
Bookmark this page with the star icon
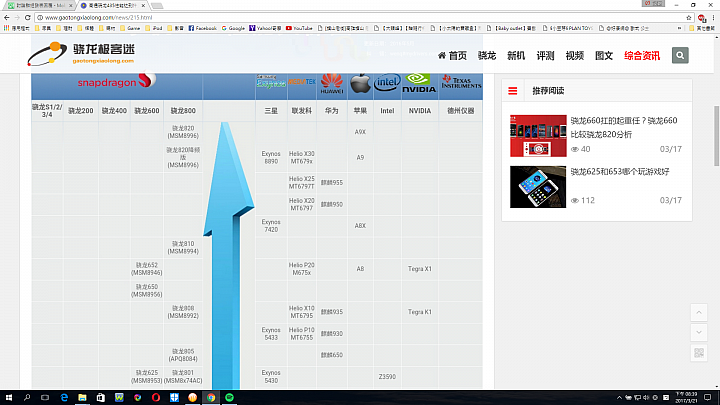pos(689,17)
